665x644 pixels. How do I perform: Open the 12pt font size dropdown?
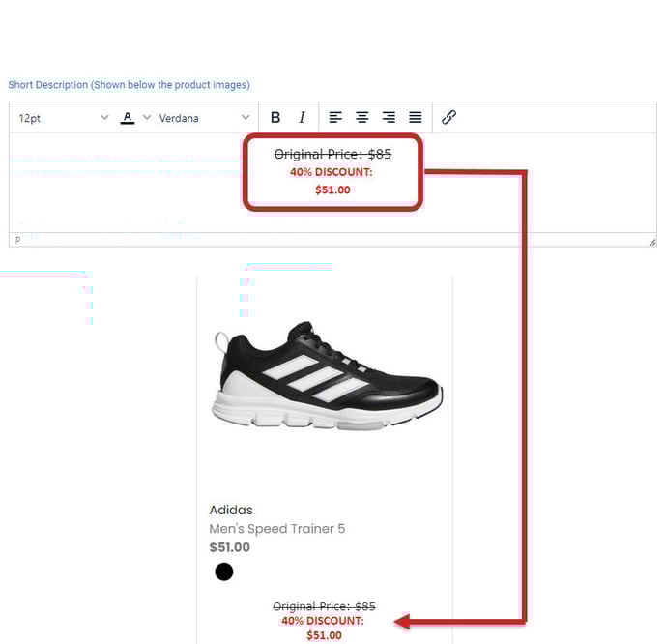point(63,118)
